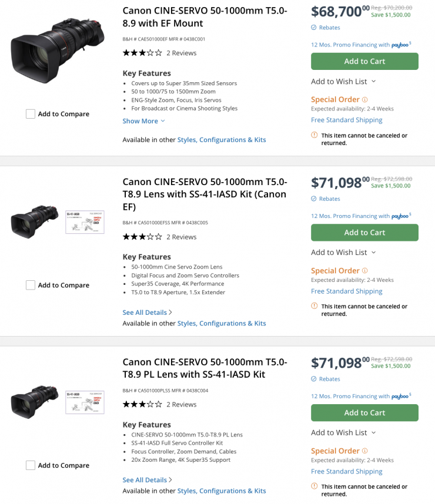This screenshot has height=504, width=435.
Task: Click Free Standard Shipping on the PL Lens kit
Action: point(346,471)
